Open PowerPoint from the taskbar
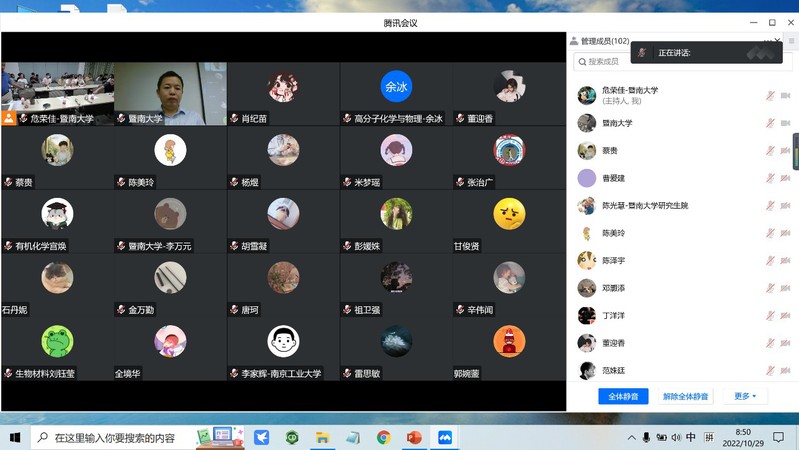This screenshot has width=799, height=450. 414,438
